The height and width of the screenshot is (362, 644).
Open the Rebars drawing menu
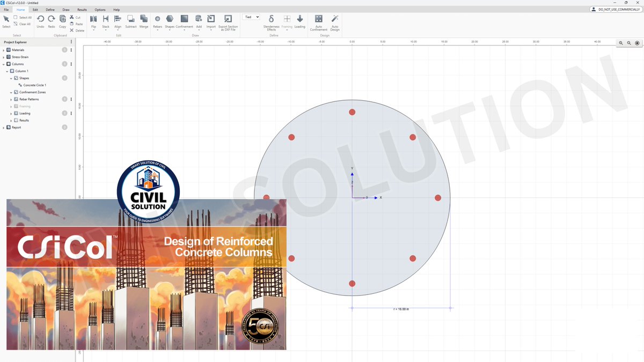[158, 22]
